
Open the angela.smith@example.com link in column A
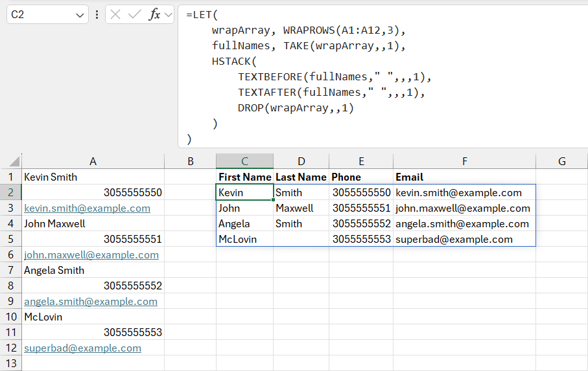point(90,301)
